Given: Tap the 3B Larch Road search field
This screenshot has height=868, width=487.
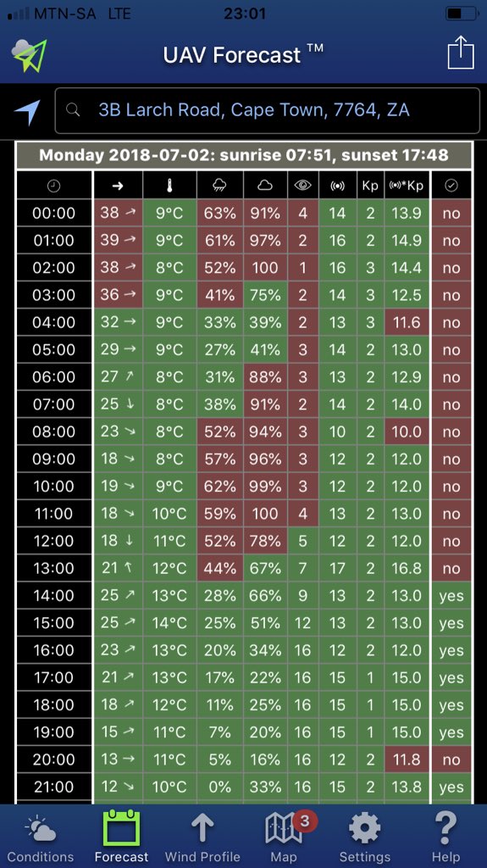Looking at the screenshot, I should 268,110.
